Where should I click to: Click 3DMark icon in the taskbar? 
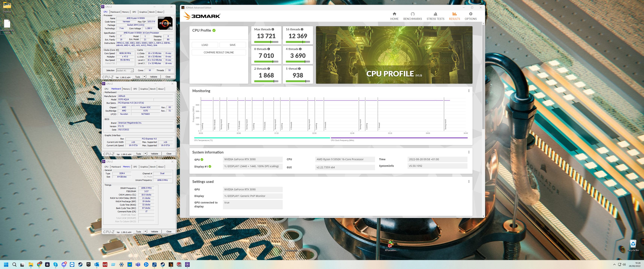(171, 264)
